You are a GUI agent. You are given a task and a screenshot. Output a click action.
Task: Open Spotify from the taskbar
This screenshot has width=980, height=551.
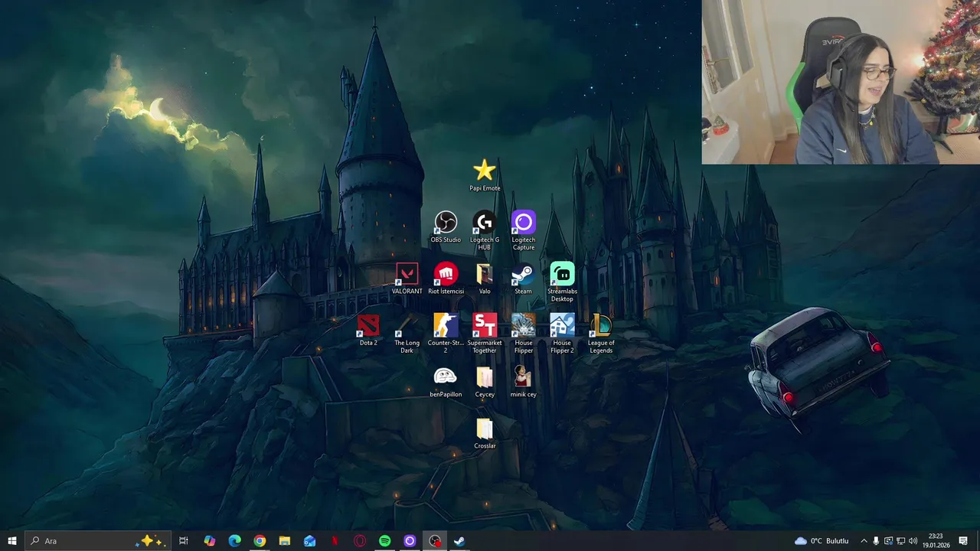pos(384,541)
